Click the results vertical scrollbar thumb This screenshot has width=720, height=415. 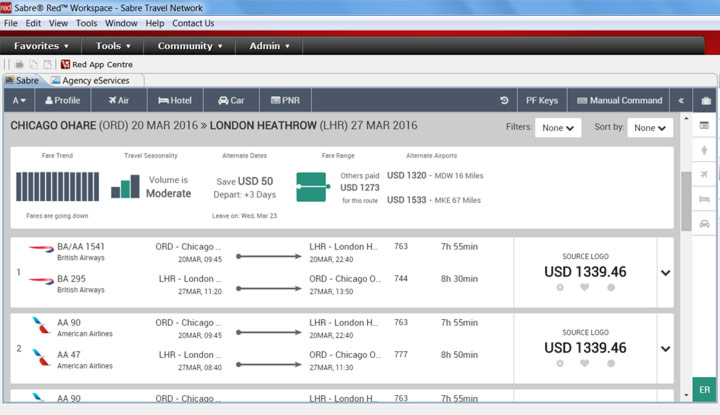pyautogui.click(x=686, y=201)
